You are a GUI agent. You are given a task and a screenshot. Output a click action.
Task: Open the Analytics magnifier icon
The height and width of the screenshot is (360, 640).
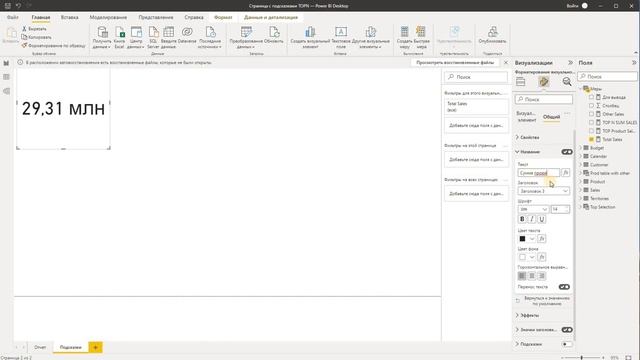click(x=567, y=82)
